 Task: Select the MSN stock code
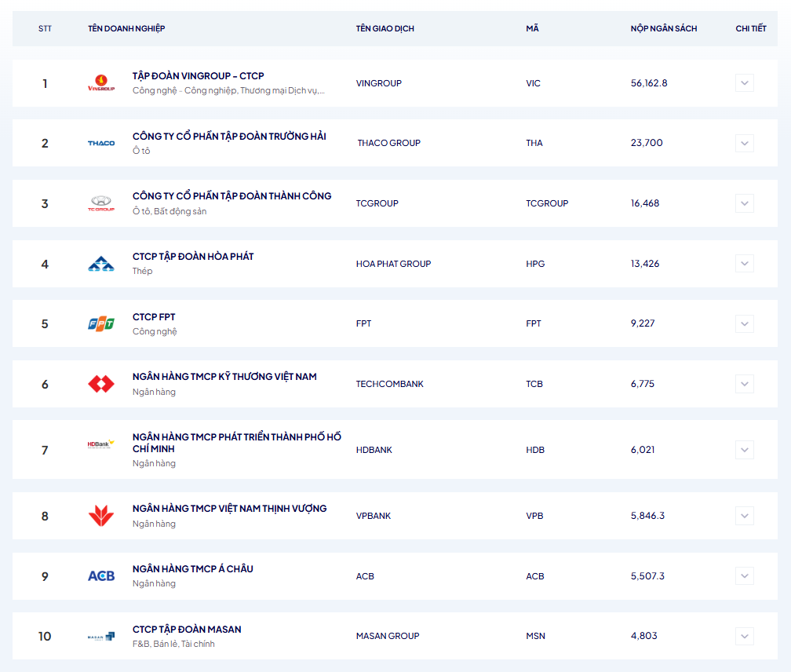536,636
